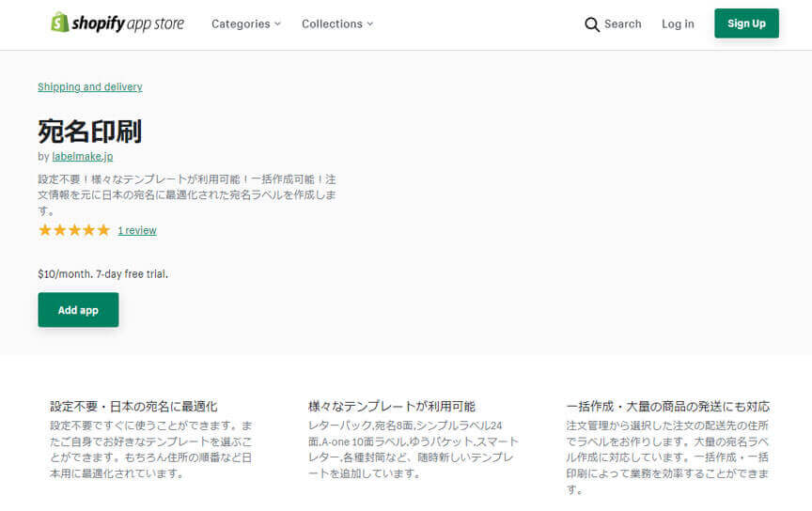This screenshot has width=812, height=511.
Task: Click paragraph starting 注文管理から選択した
Action: coord(667,457)
